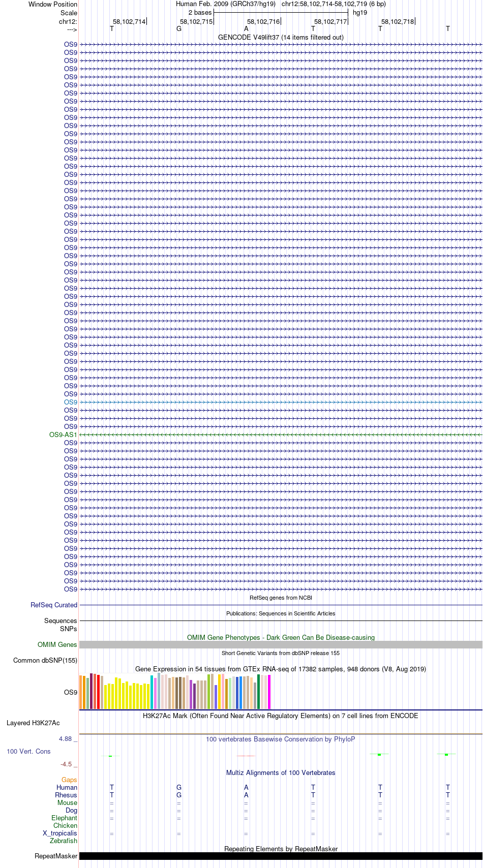
Task: Click the SNPs track label
Action: 68,629
